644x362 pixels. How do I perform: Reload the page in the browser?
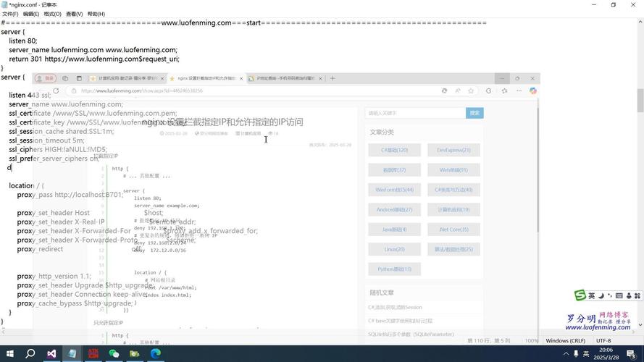coord(56,90)
